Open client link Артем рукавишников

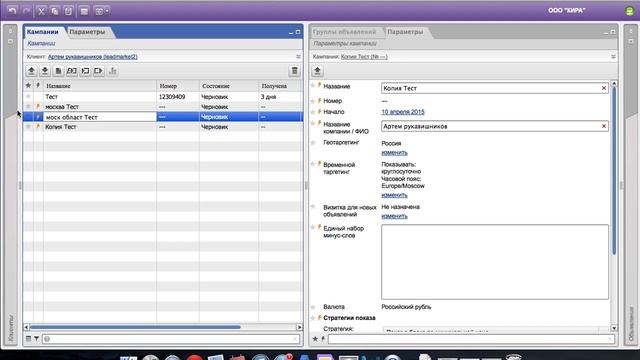(x=93, y=57)
